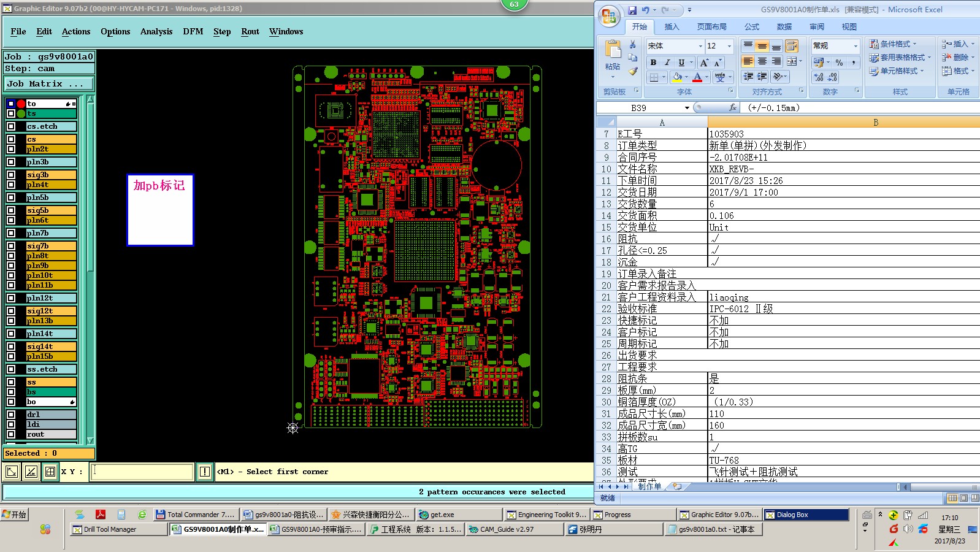
Task: Click the Excel Save icon
Action: pos(632,10)
